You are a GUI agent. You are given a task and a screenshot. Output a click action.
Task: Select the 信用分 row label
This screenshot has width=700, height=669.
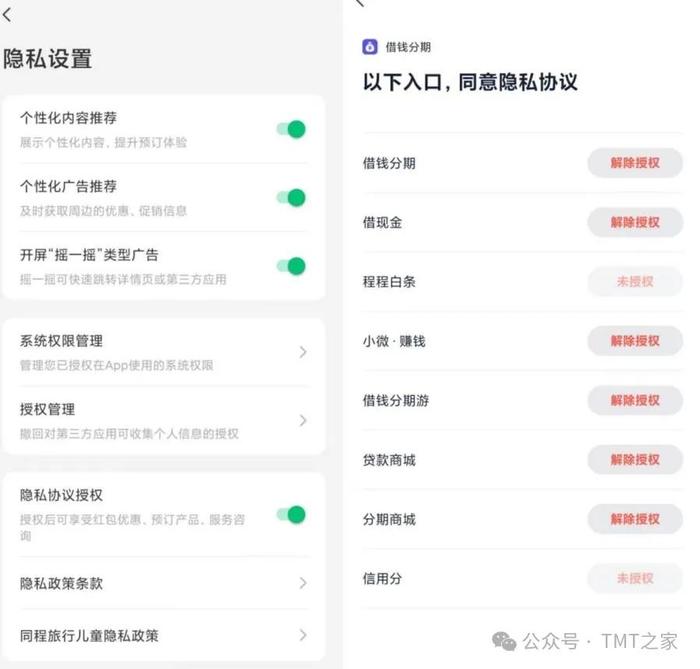coord(382,578)
